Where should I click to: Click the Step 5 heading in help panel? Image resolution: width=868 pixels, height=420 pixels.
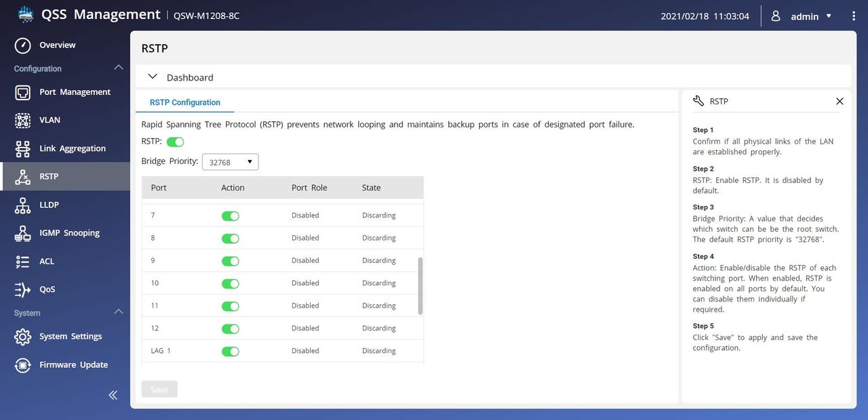point(703,326)
